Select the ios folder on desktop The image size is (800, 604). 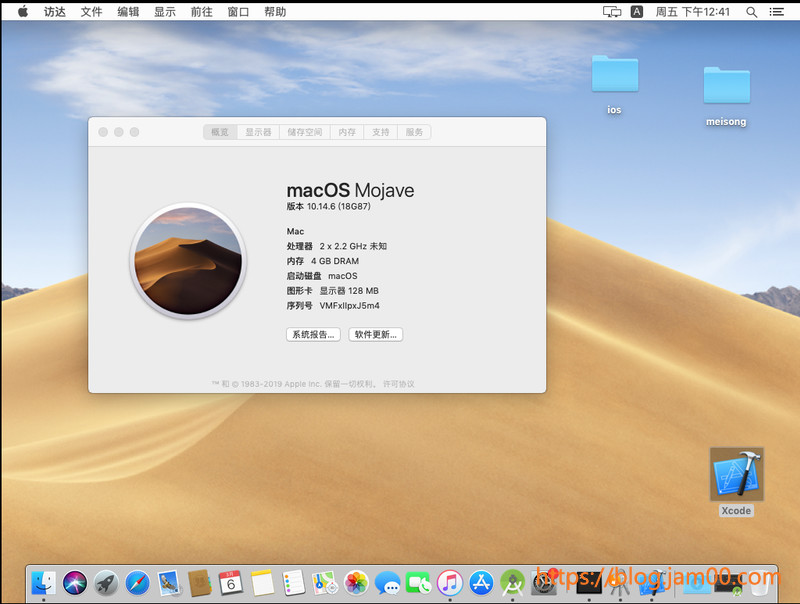614,75
